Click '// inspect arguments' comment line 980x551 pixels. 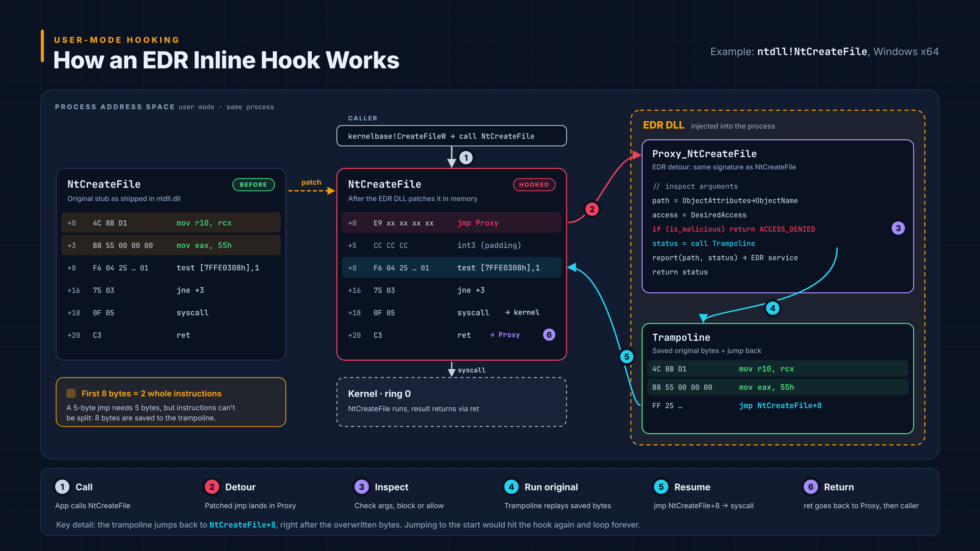tap(695, 186)
